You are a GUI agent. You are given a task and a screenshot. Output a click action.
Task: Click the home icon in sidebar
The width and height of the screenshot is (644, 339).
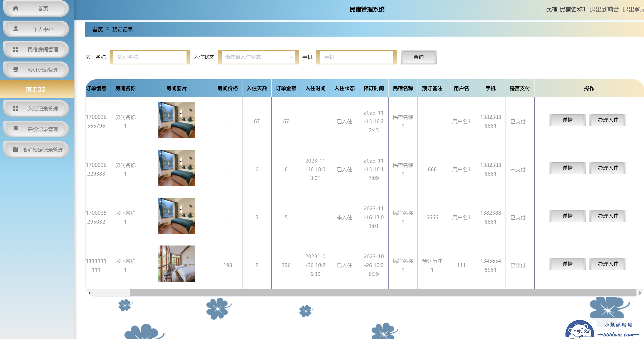pyautogui.click(x=16, y=8)
